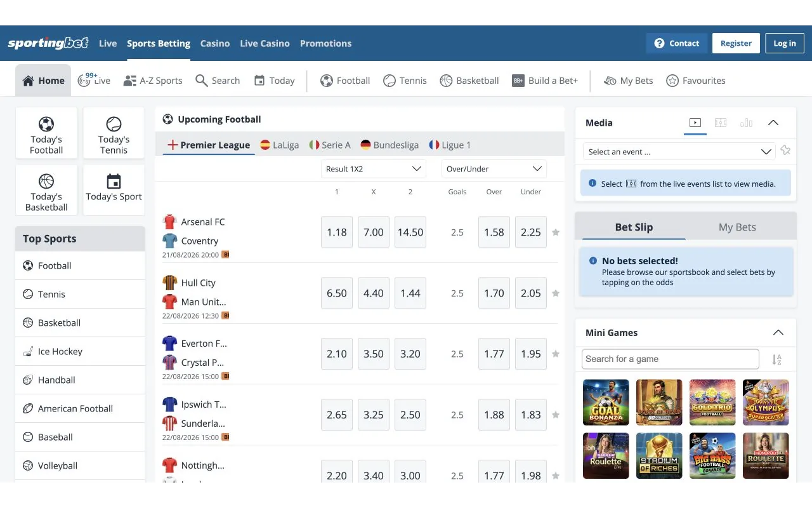The image size is (812, 508).
Task: Open Live from the top header menu
Action: [x=108, y=43]
